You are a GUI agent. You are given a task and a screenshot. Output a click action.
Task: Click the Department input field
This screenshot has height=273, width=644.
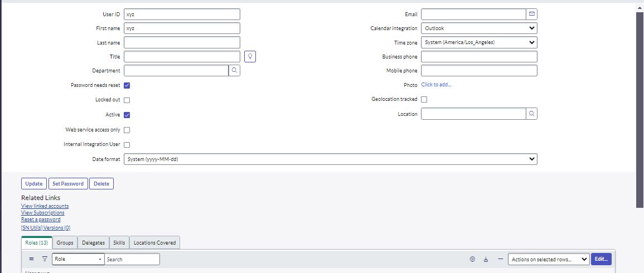pos(176,71)
